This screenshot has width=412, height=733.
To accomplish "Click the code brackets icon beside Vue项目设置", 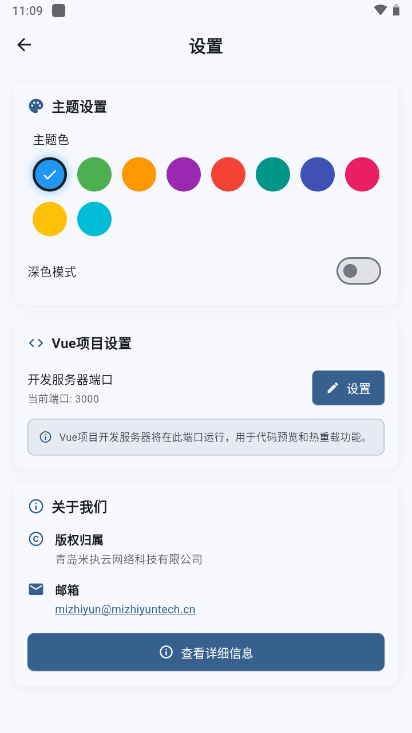I will [36, 343].
